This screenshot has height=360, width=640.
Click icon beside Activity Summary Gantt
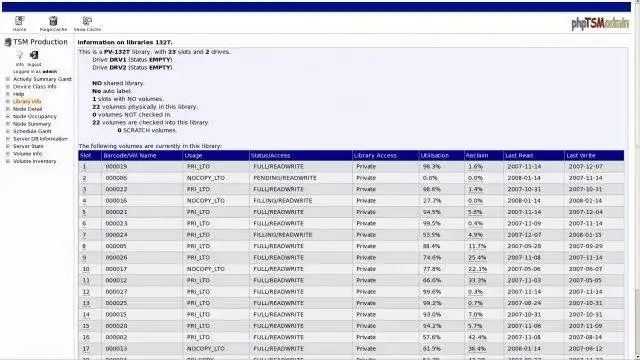8,79
